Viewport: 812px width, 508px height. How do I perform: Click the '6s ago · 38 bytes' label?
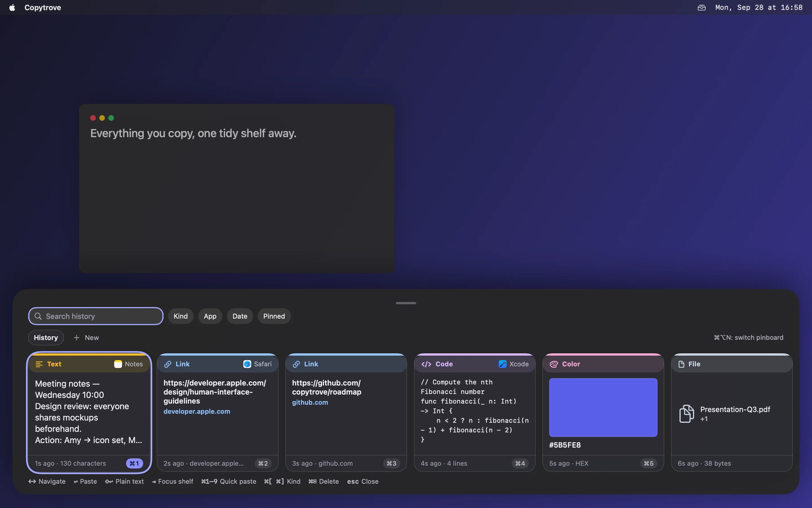pyautogui.click(x=704, y=463)
